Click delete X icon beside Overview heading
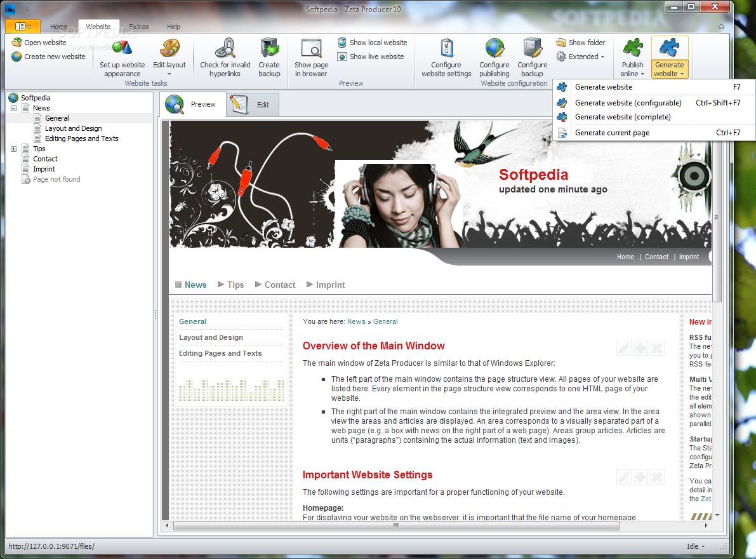This screenshot has height=559, width=756. [x=657, y=347]
